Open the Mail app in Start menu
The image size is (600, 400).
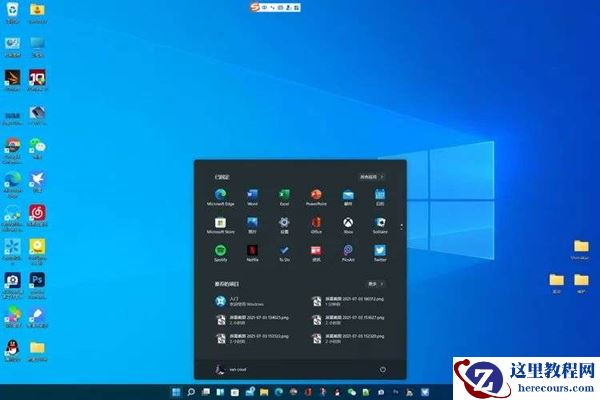pos(348,197)
